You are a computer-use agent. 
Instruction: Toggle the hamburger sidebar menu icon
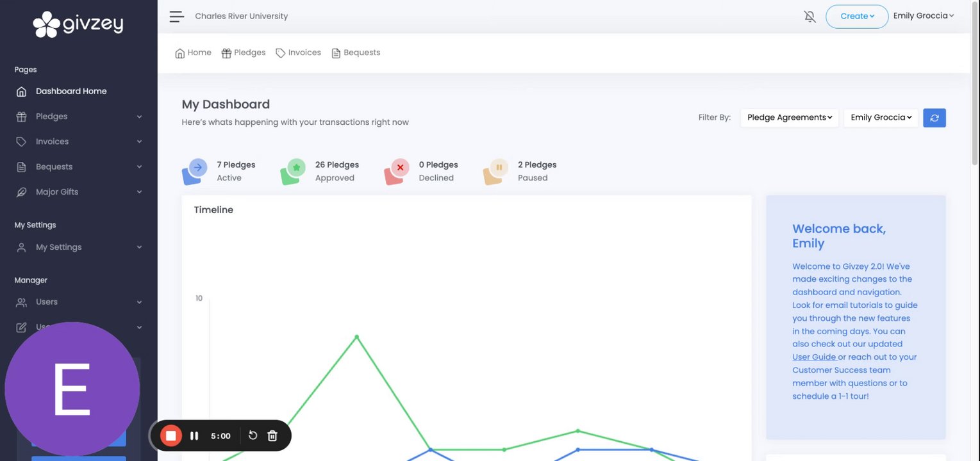[176, 17]
